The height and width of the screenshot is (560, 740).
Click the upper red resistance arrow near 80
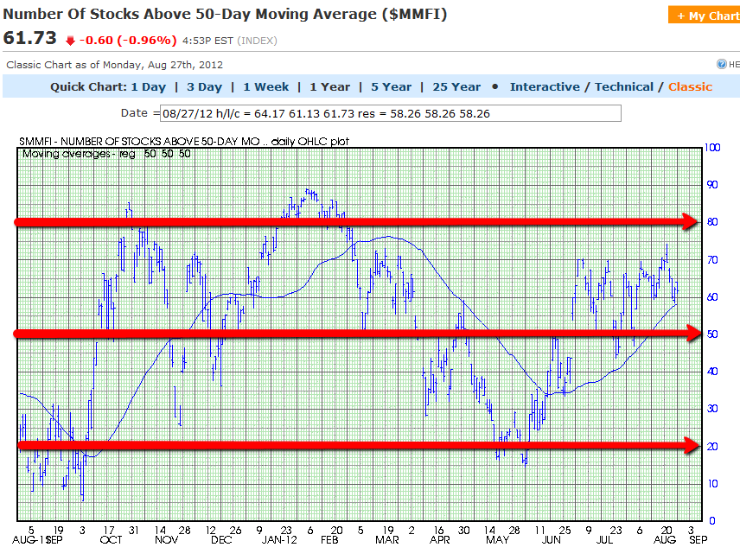coord(346,222)
